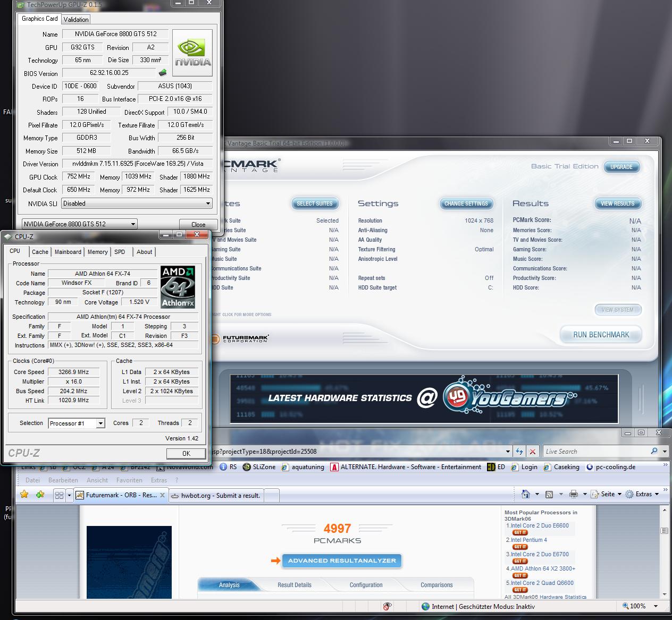The height and width of the screenshot is (620, 672).
Task: Open the Comparisons tab on ORB page
Action: point(436,585)
